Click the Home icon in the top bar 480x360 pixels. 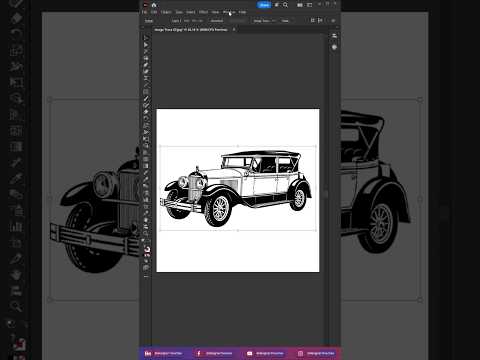click(154, 5)
